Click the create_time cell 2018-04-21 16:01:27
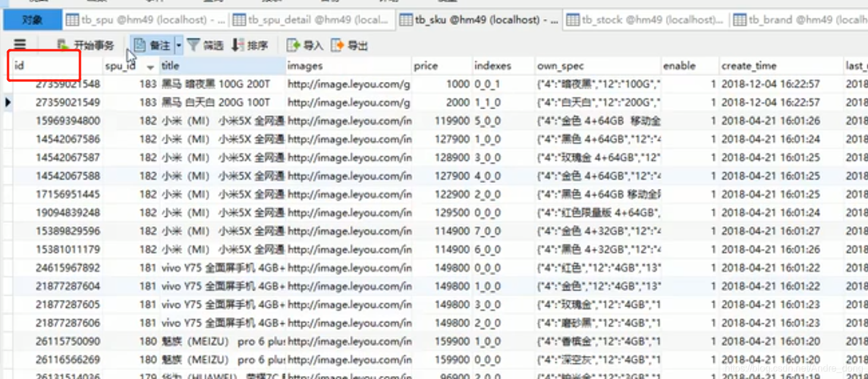868x379 pixels. point(781,231)
